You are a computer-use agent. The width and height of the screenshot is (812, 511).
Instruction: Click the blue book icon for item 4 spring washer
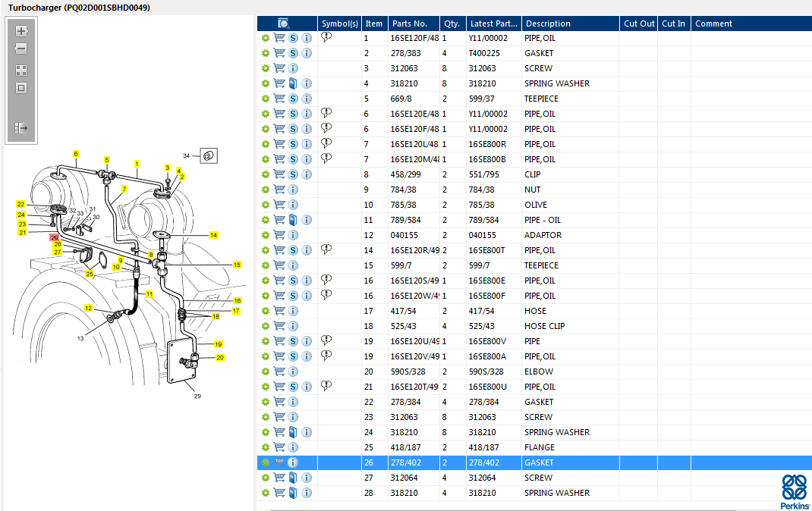tap(293, 83)
